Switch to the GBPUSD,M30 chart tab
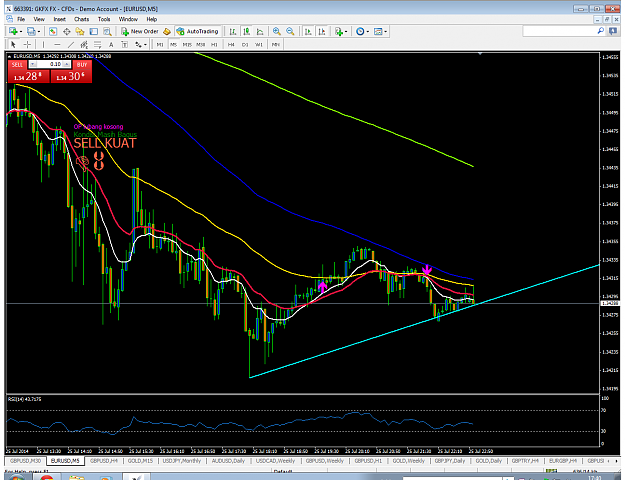The height and width of the screenshot is (480, 625). click(25, 460)
